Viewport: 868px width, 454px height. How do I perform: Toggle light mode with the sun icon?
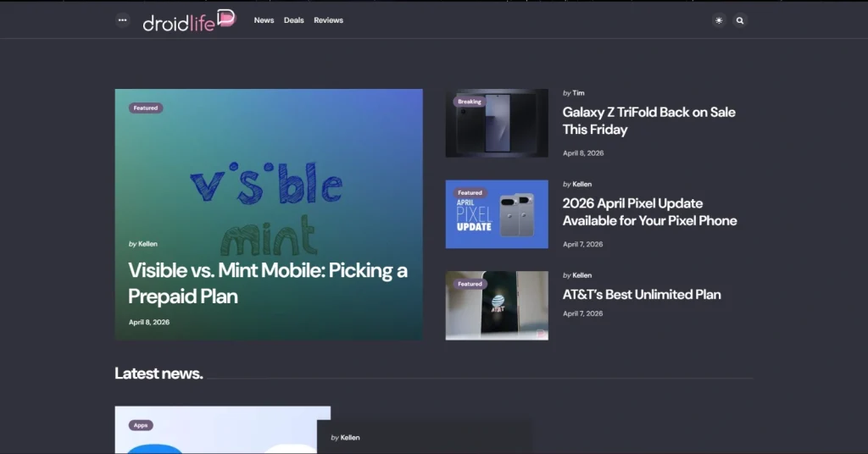[x=719, y=20]
